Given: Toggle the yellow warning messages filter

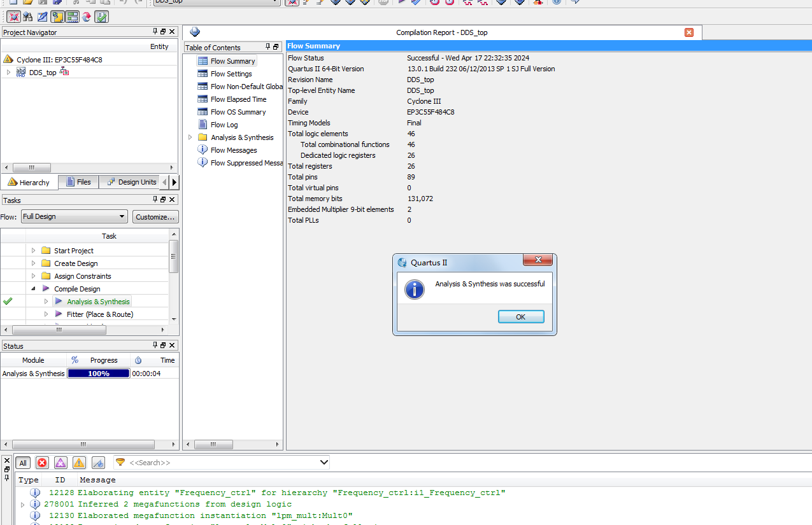Looking at the screenshot, I should click(79, 463).
